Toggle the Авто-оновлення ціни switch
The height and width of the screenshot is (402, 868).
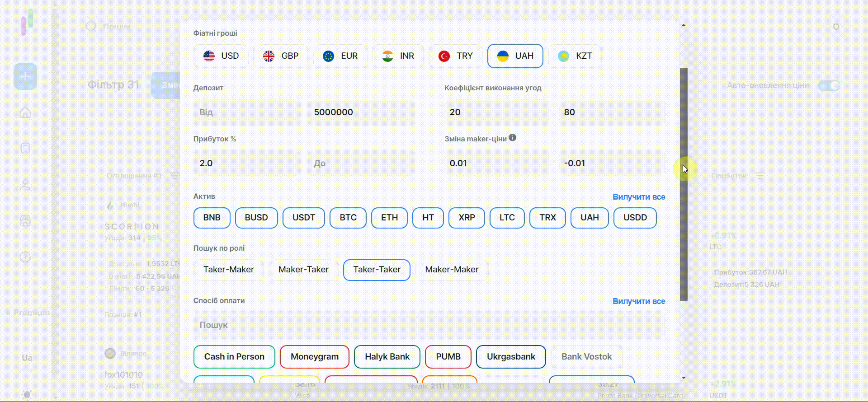coord(829,85)
